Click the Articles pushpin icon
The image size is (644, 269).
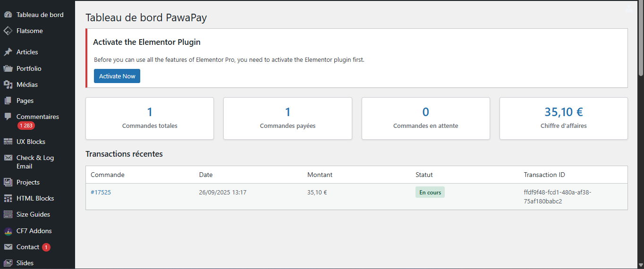(x=8, y=52)
